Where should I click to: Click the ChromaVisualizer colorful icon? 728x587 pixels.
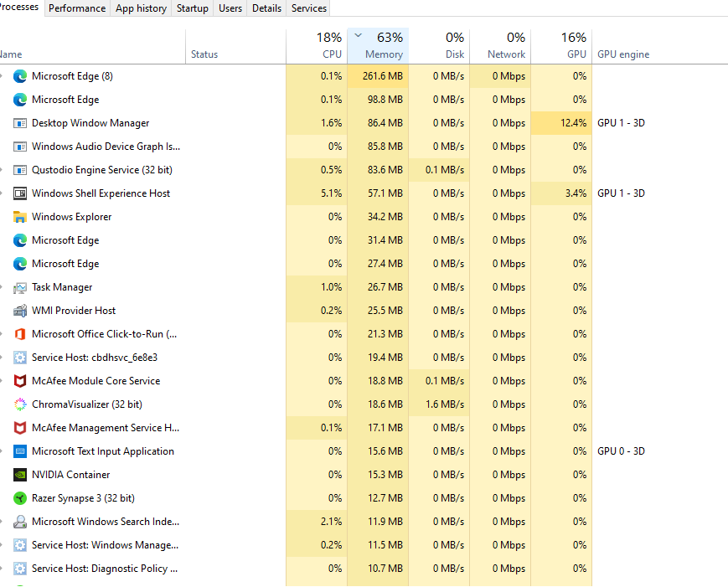click(20, 404)
